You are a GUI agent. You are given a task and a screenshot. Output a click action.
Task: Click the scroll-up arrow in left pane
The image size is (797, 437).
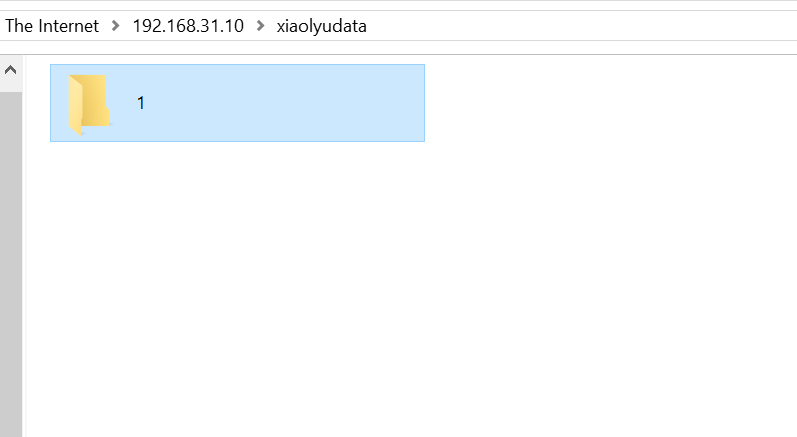pos(11,70)
